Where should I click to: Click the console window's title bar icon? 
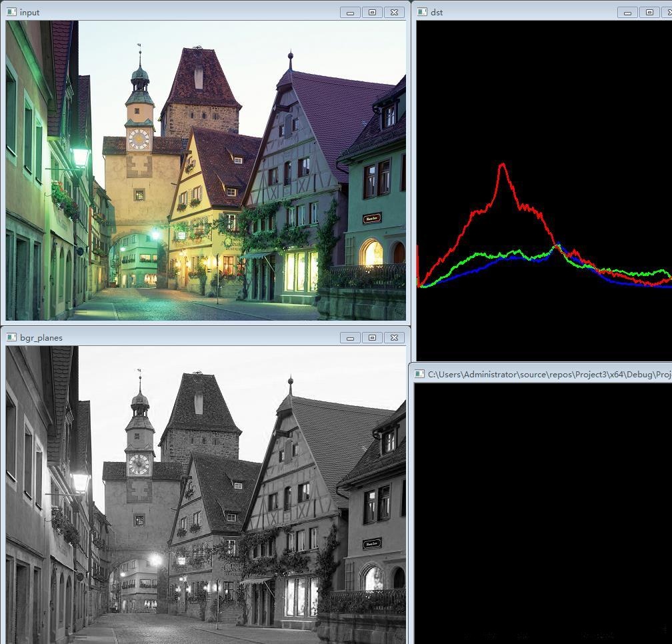coord(419,374)
